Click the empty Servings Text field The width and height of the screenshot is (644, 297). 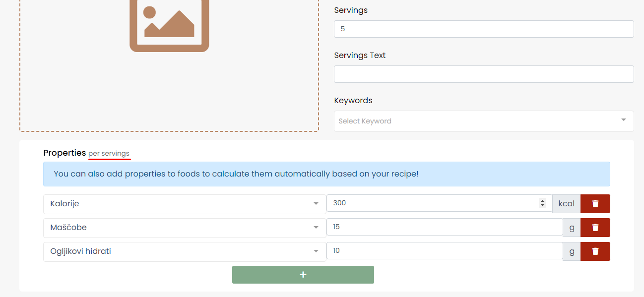tap(484, 74)
